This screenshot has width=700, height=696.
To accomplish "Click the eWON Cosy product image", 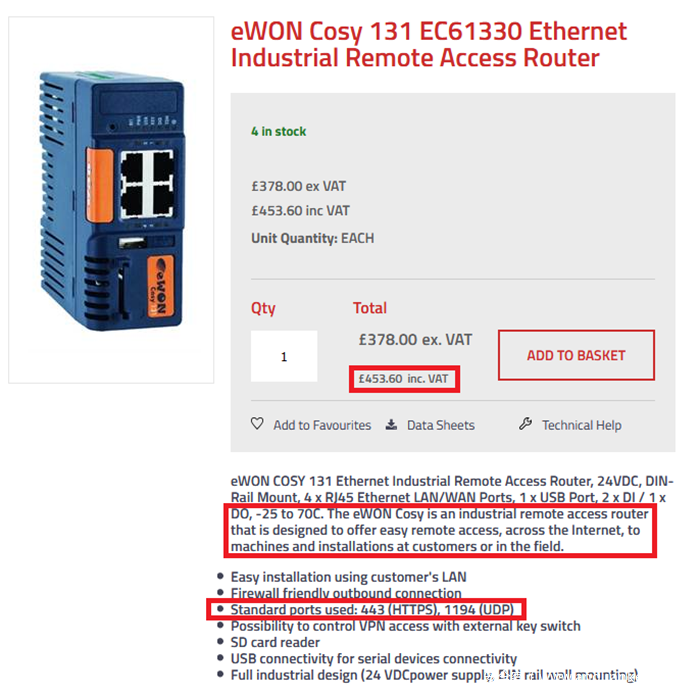I will 111,200.
